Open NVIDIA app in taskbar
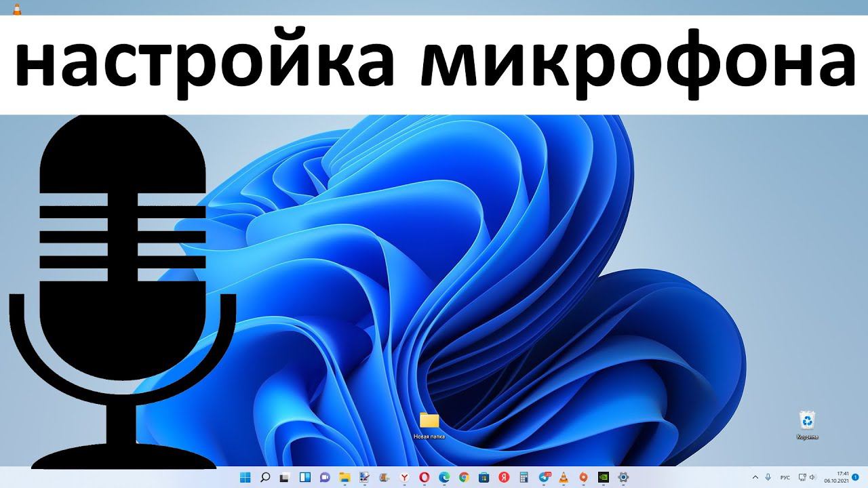Screen dimensions: 868x488 coord(604,477)
